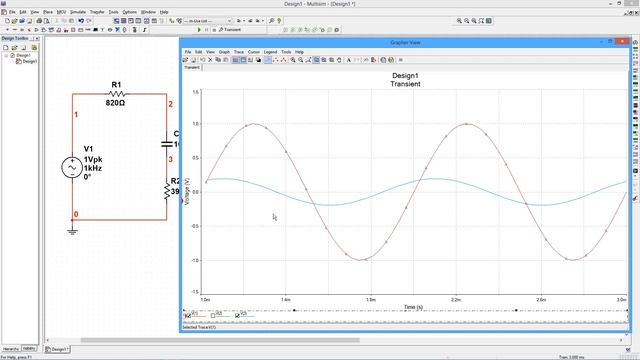The width and height of the screenshot is (640, 360).
Task: Open the Transient analysis selector
Action: click(x=230, y=30)
